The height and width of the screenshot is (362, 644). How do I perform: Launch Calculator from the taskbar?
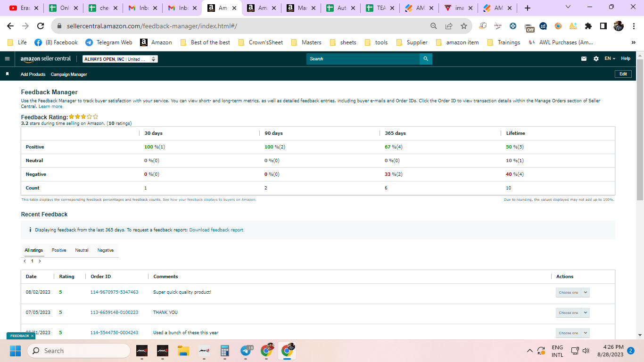pos(225,351)
